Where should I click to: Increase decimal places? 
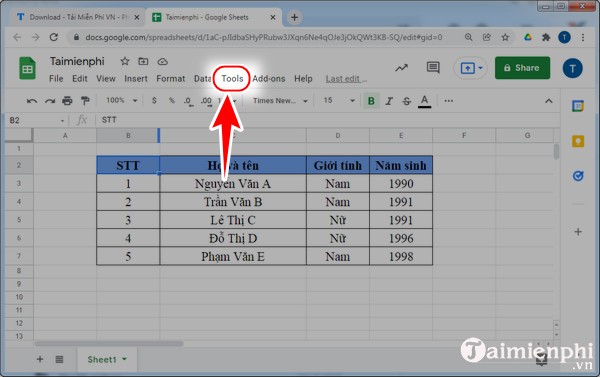tap(206, 101)
